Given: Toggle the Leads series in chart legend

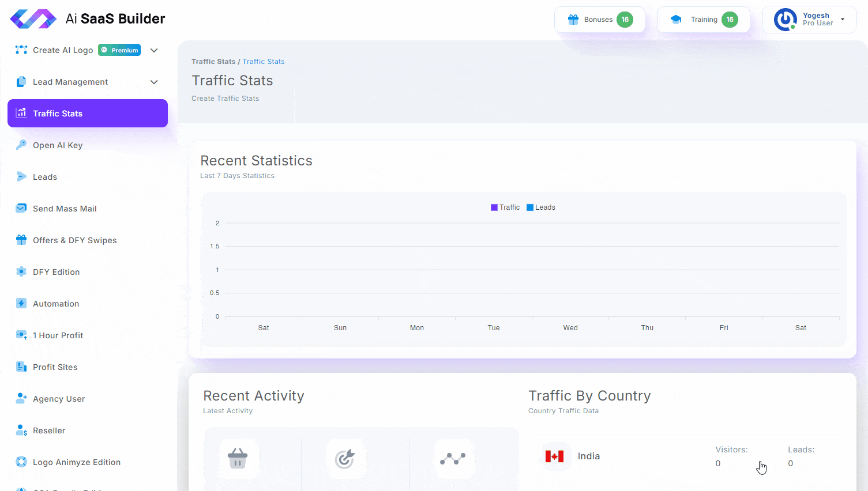Looking at the screenshot, I should coord(541,207).
